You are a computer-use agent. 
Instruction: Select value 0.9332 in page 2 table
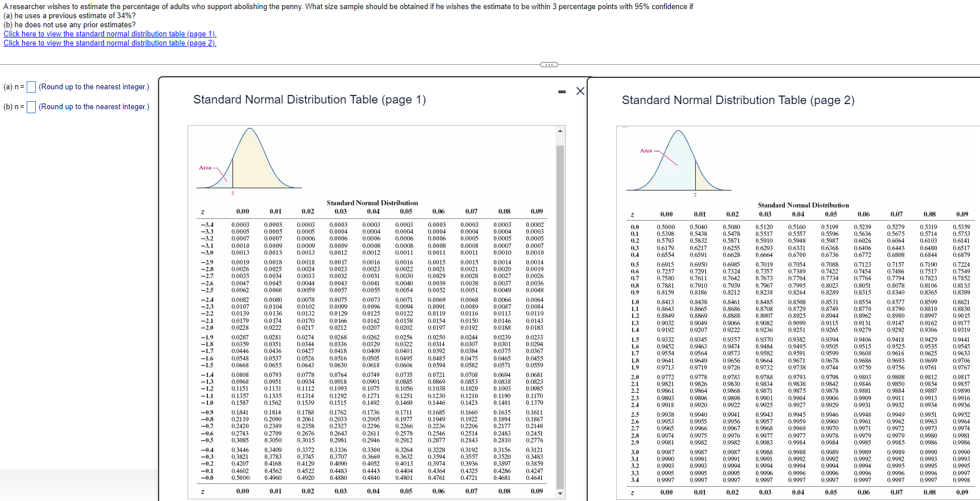(666, 339)
